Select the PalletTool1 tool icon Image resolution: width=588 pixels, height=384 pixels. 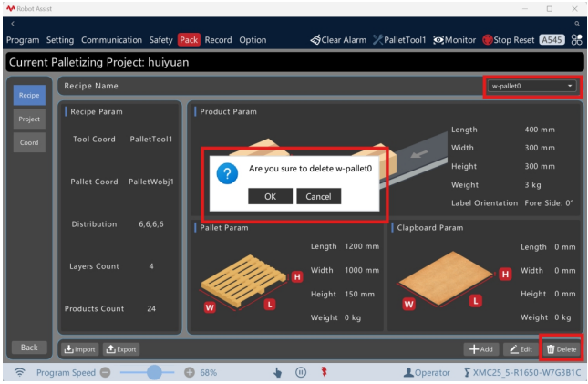click(377, 40)
